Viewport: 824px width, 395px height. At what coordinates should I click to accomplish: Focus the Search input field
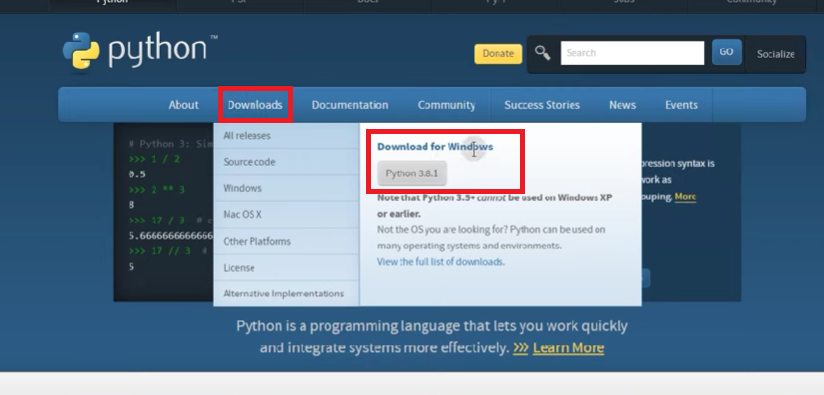point(632,53)
